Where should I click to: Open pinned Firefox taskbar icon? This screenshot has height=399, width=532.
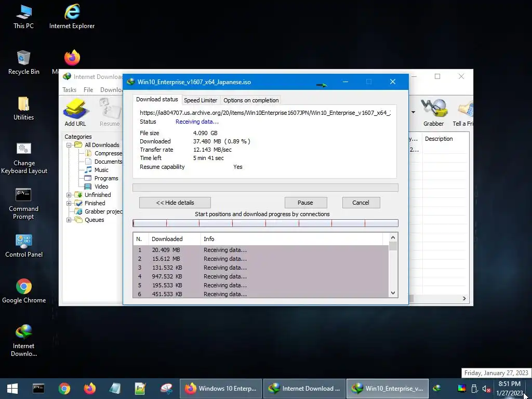point(89,389)
